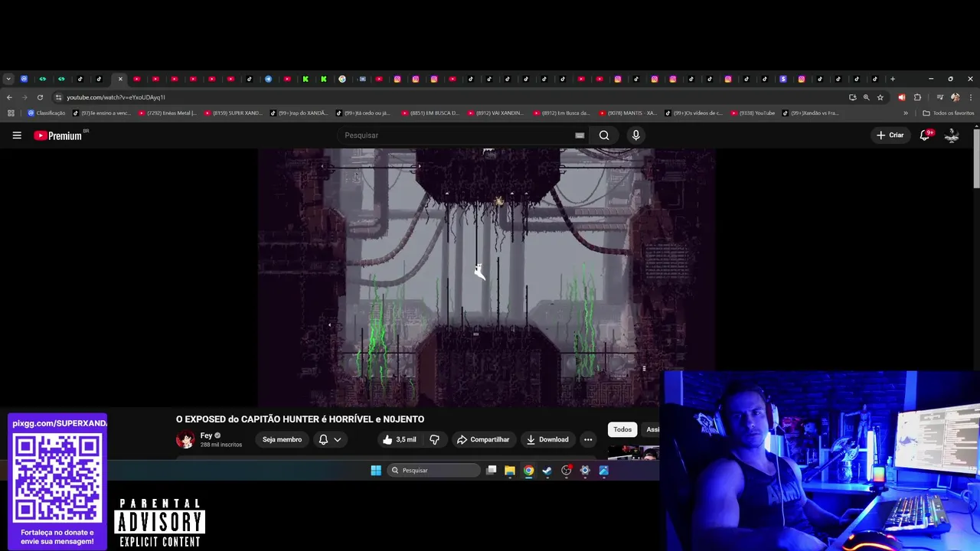Close the active YouTube tab
Image resolution: width=980 pixels, height=551 pixels.
(120, 79)
